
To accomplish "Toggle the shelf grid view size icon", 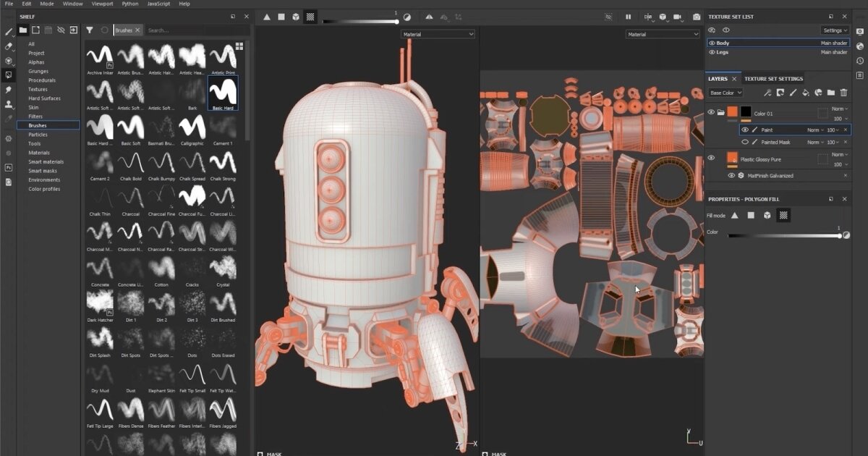I will tap(239, 46).
